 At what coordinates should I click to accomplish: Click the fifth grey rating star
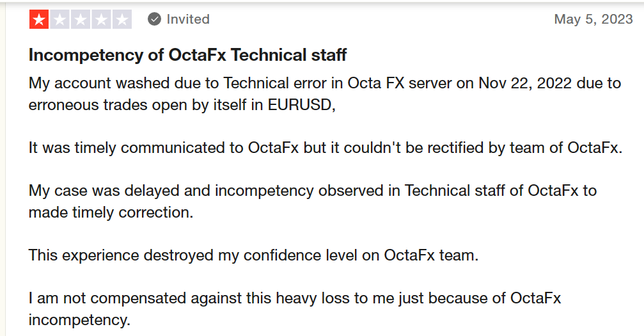click(122, 19)
